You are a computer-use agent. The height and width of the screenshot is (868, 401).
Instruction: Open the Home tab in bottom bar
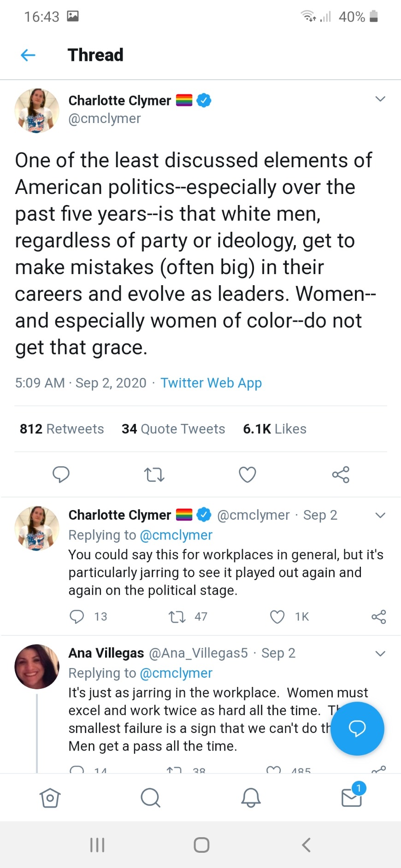[50, 798]
